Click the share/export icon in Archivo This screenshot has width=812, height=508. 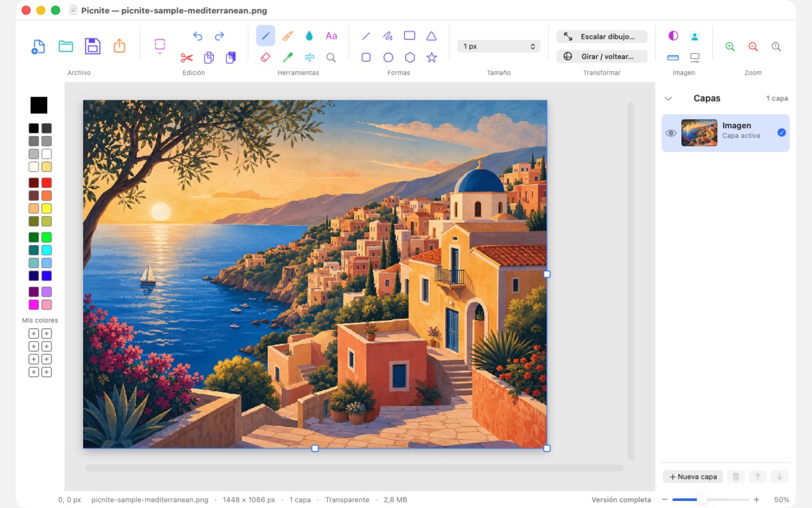point(119,46)
